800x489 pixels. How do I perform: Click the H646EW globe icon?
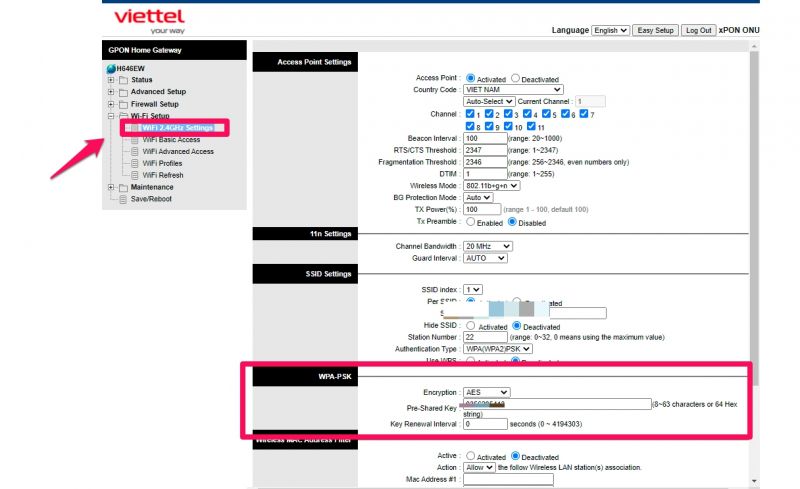click(x=111, y=68)
